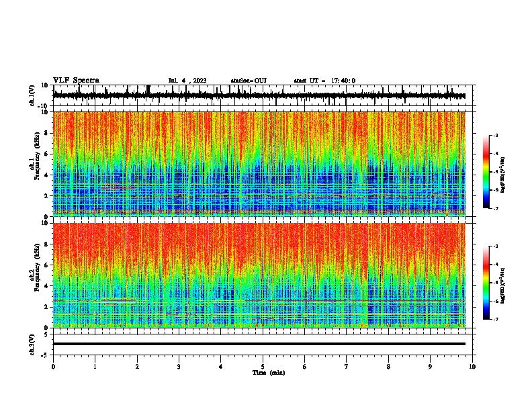Image resolution: width=532 pixels, height=411 pixels.
Task: Click the ch.2 spectrogram color scale bar
Action: [x=486, y=283]
